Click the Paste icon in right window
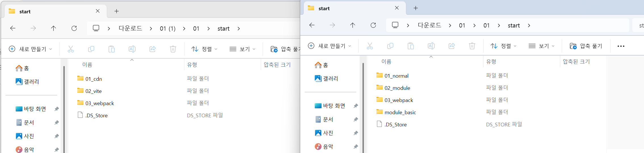 coord(411,46)
